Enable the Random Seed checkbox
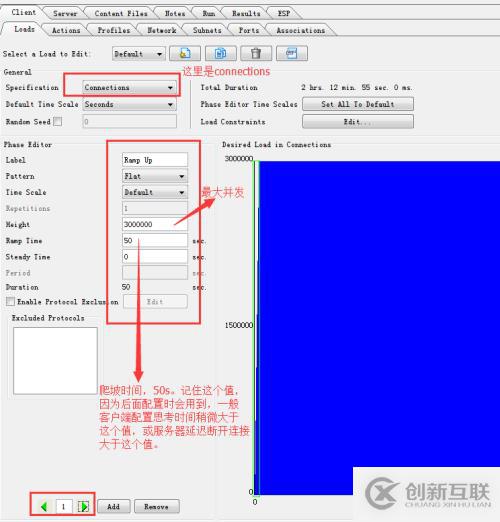Image resolution: width=500 pixels, height=522 pixels. click(x=58, y=122)
